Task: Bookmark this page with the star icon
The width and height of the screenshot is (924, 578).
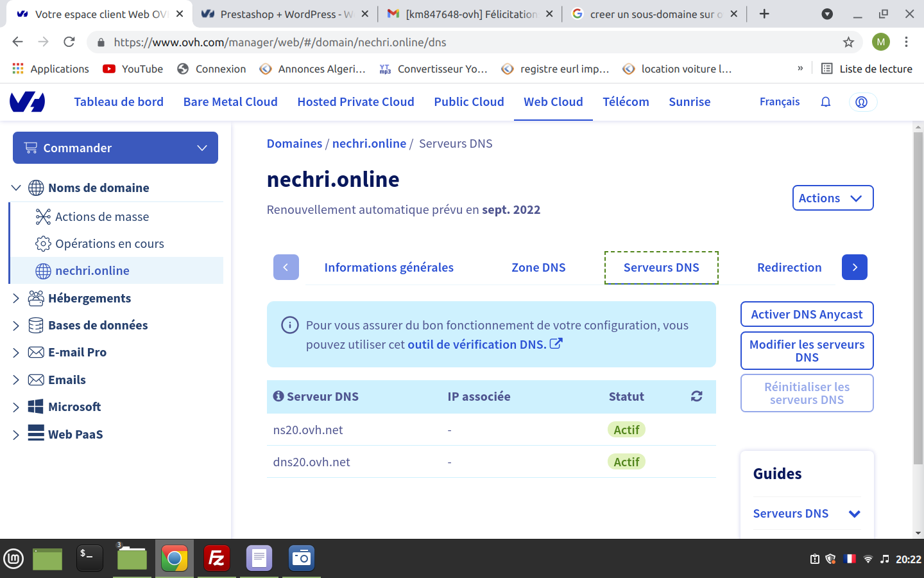Action: click(848, 42)
